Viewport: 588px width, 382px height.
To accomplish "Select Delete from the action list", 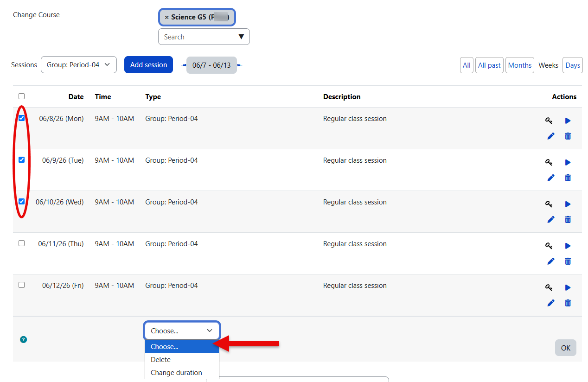I will coord(182,359).
